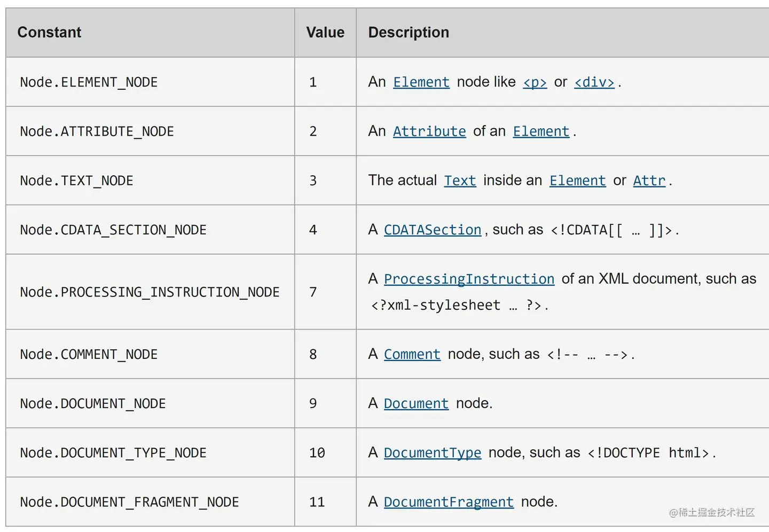The height and width of the screenshot is (532, 769).
Task: Follow the DocumentType link
Action: (433, 452)
